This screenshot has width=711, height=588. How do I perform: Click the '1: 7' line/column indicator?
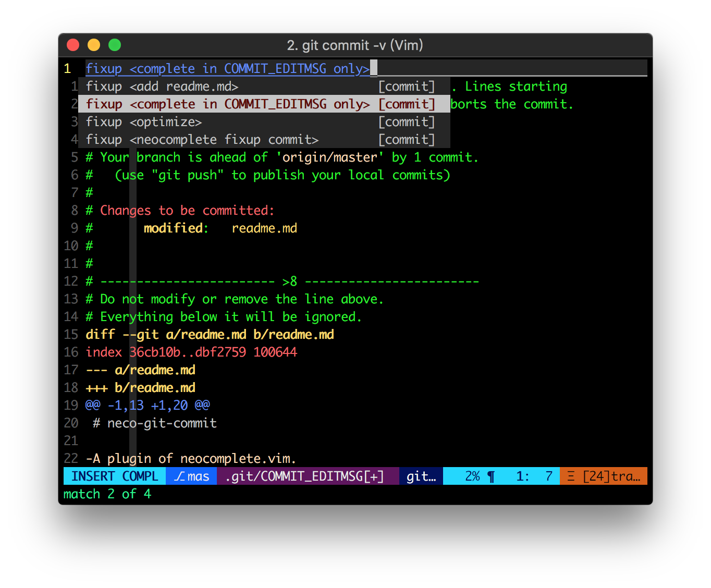tap(534, 476)
